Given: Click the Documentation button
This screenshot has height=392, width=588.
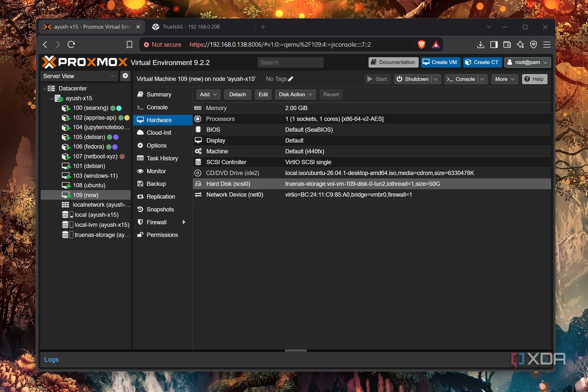Looking at the screenshot, I should pos(393,62).
